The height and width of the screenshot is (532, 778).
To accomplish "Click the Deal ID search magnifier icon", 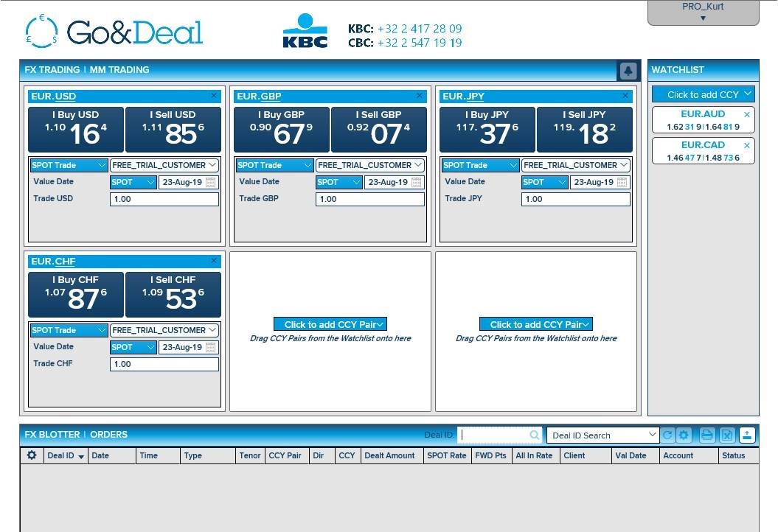I will (x=535, y=435).
